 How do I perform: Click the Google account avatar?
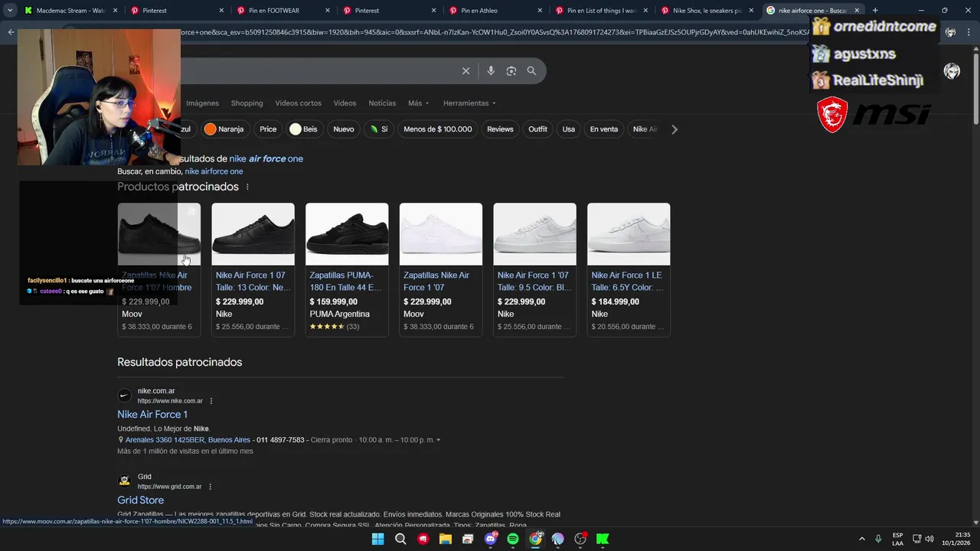tap(952, 71)
